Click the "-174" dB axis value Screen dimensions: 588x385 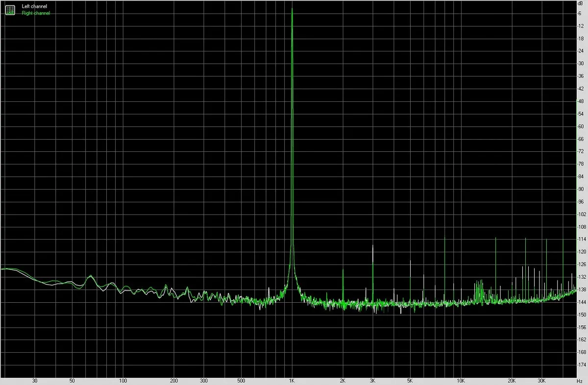[x=582, y=365]
